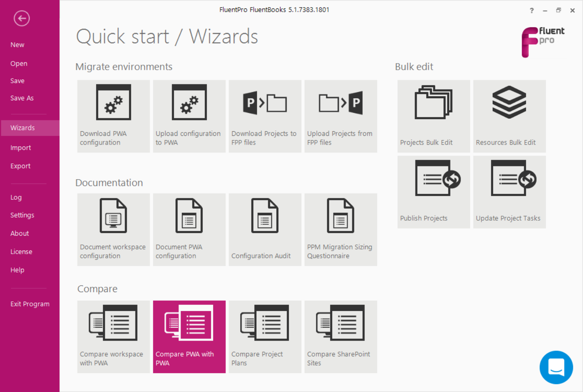
Task: Launch the Compare SharePoint Sites wizard
Action: click(x=341, y=337)
